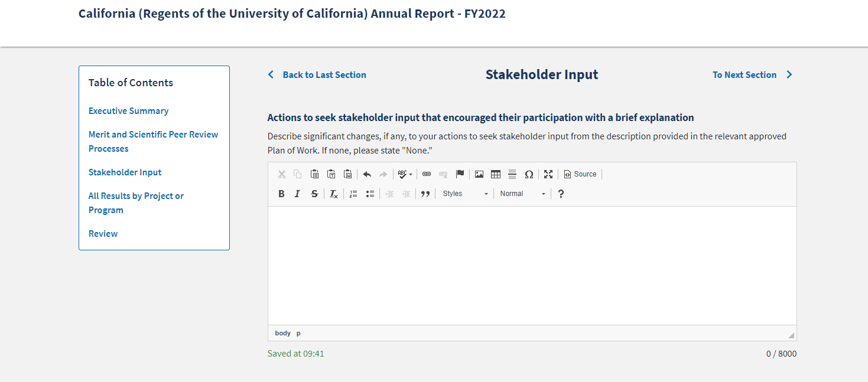
Task: Maximize the editor with fullscreen icon
Action: [548, 174]
